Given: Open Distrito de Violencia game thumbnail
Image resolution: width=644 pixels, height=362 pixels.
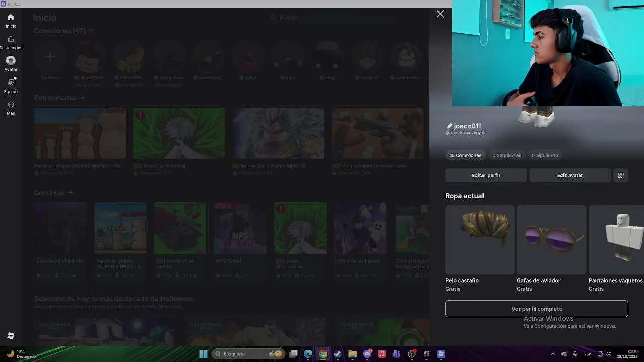Looking at the screenshot, I should coord(60,228).
